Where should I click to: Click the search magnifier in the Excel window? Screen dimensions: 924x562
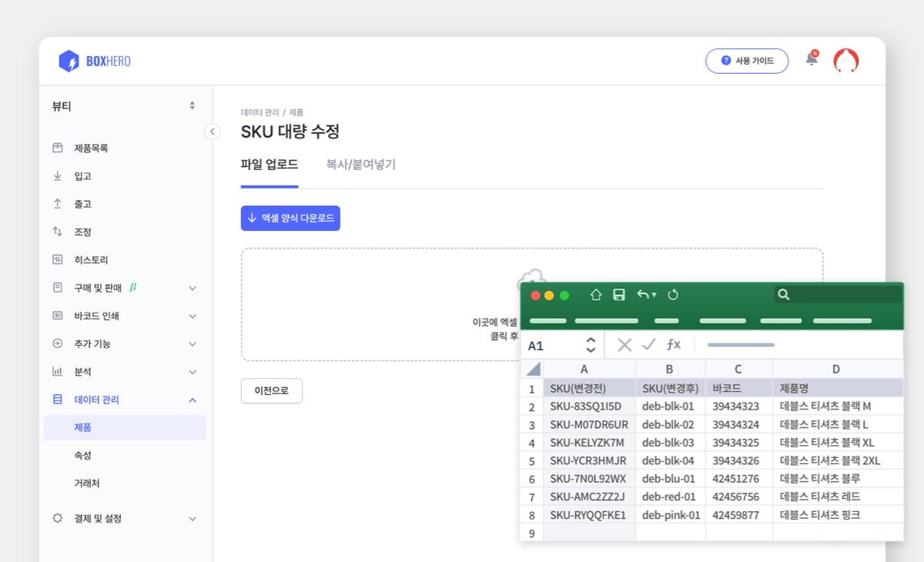784,294
